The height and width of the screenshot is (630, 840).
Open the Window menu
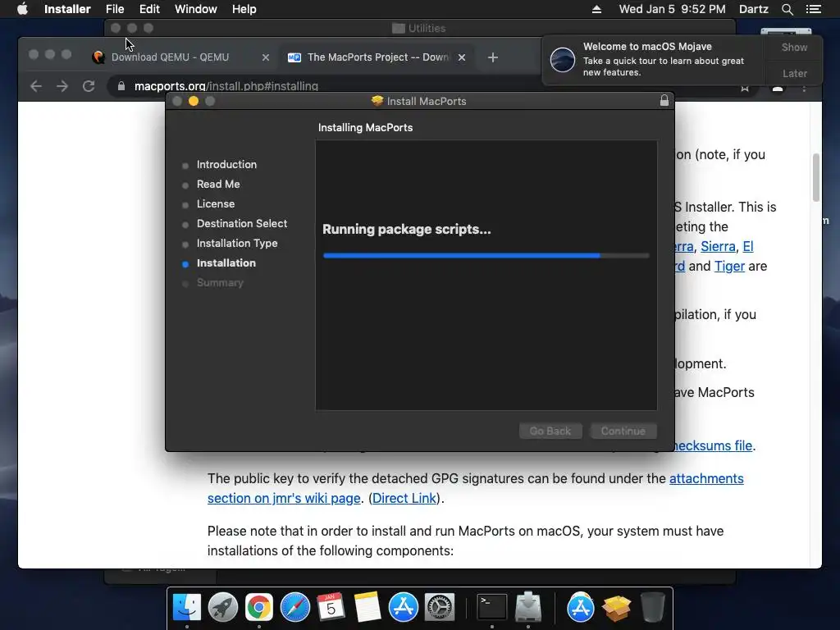coord(195,9)
